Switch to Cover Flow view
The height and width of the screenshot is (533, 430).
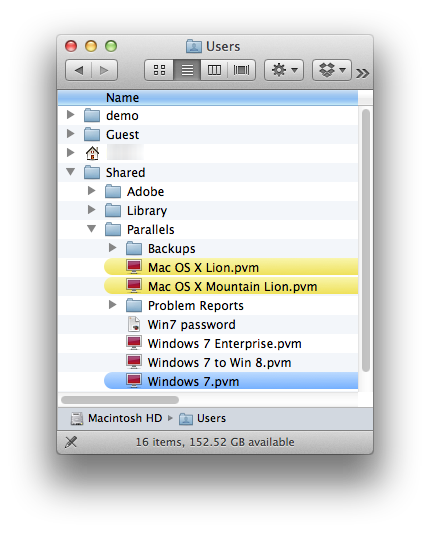coord(241,70)
